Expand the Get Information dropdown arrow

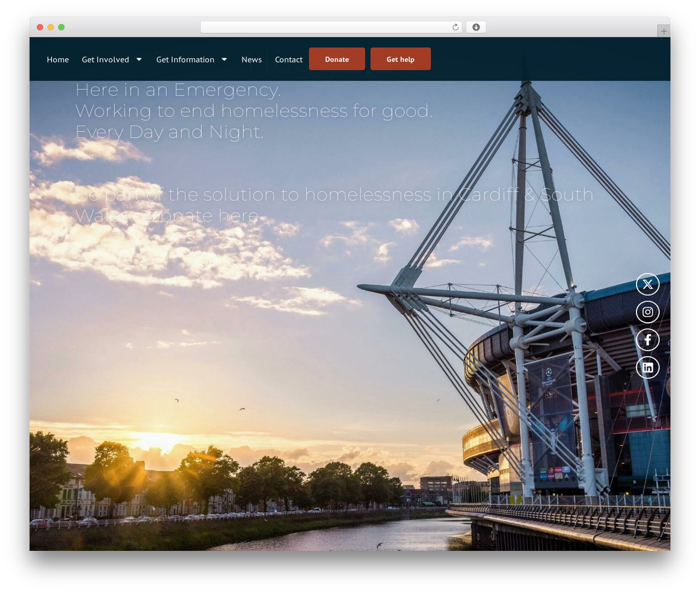click(224, 60)
